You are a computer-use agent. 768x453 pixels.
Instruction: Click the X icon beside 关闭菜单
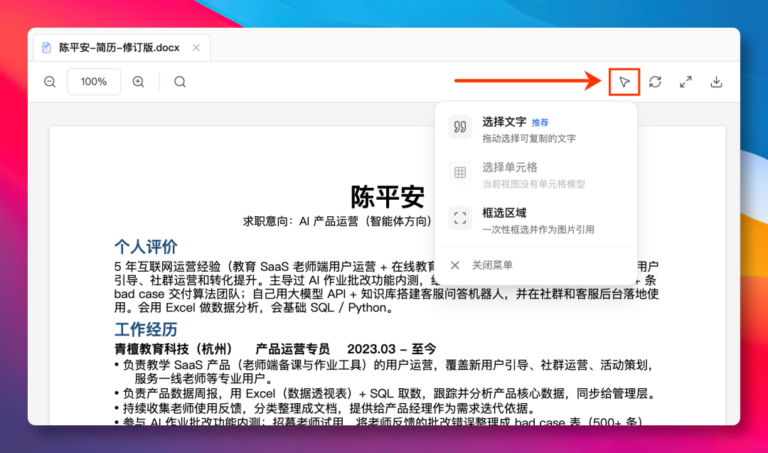coord(455,265)
